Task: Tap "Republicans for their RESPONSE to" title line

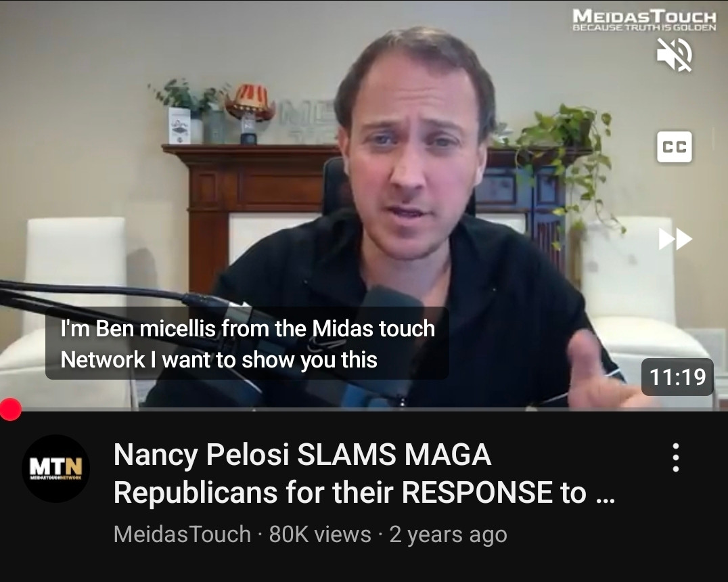Action: coord(350,492)
